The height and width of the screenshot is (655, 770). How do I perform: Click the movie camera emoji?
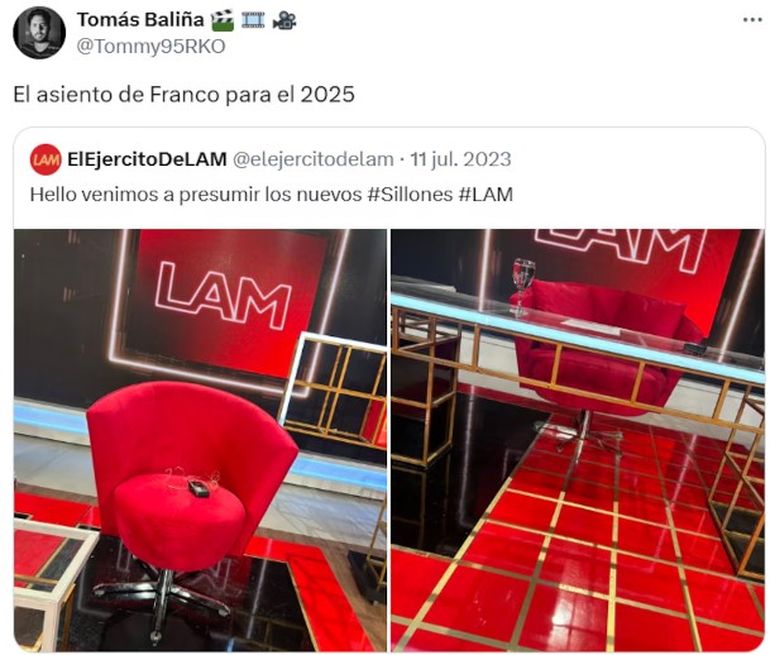pos(284,21)
